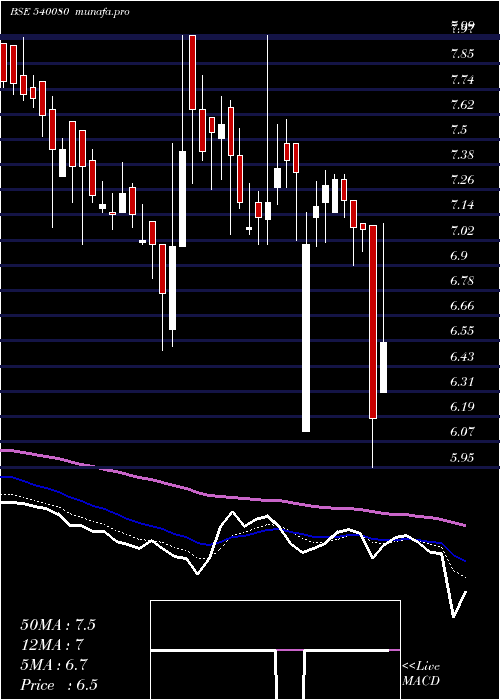
Task: Click the last white candlestick near 6.43
Action: coord(383,367)
